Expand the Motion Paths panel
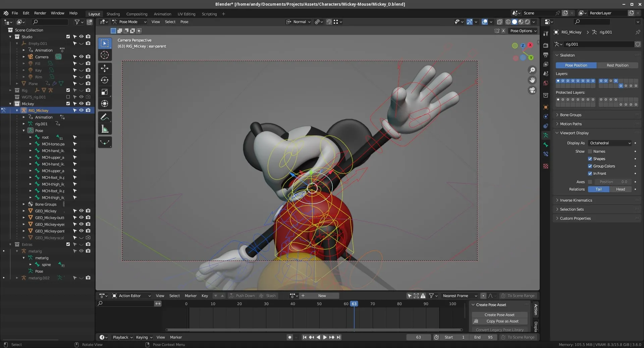Viewport: 644px width, 348px height. tap(570, 124)
